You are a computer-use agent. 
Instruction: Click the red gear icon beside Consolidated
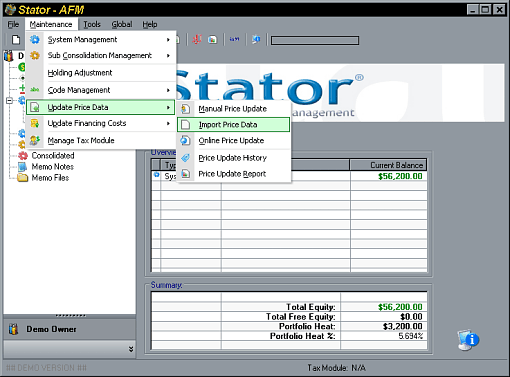(x=23, y=156)
